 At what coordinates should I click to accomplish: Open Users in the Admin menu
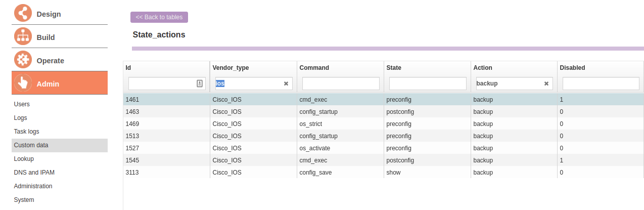(x=22, y=104)
